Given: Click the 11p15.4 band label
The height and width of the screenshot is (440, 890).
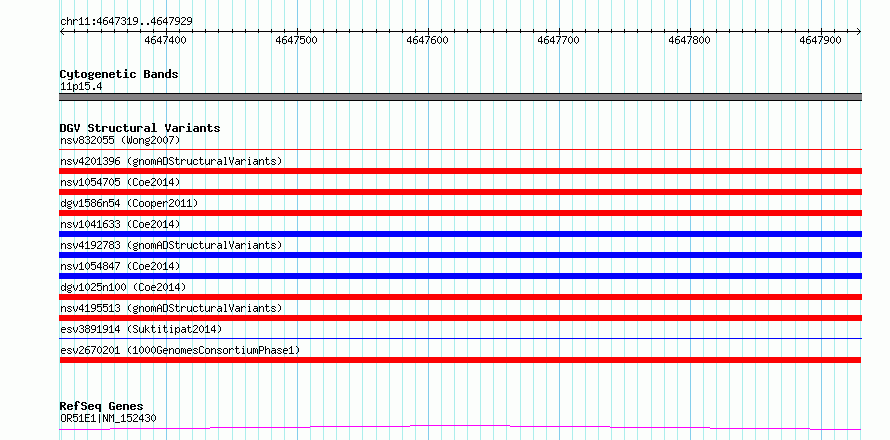Looking at the screenshot, I should (x=81, y=87).
